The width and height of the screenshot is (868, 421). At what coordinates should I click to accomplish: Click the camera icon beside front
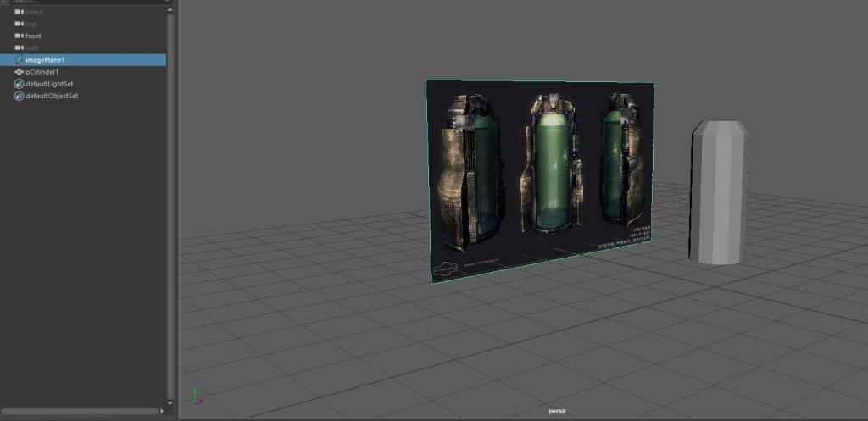click(x=19, y=36)
